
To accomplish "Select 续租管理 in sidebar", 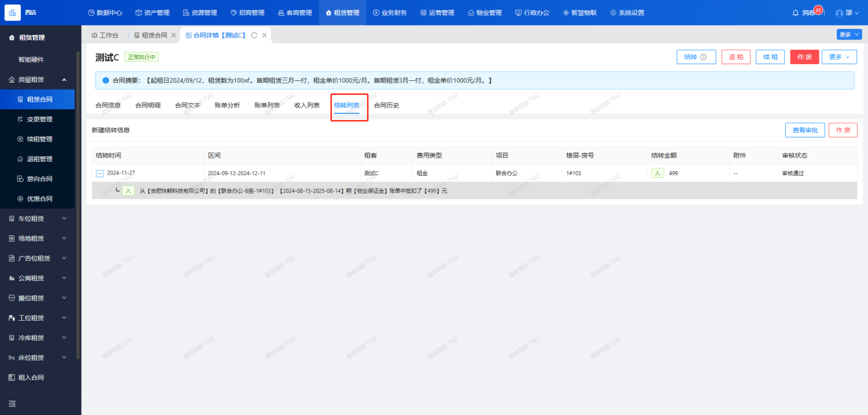I will [x=39, y=139].
